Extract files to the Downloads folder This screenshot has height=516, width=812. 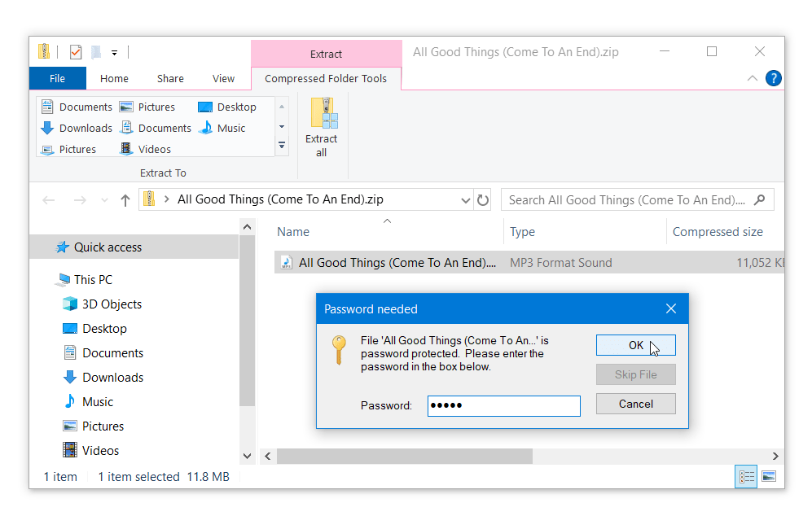click(x=84, y=128)
